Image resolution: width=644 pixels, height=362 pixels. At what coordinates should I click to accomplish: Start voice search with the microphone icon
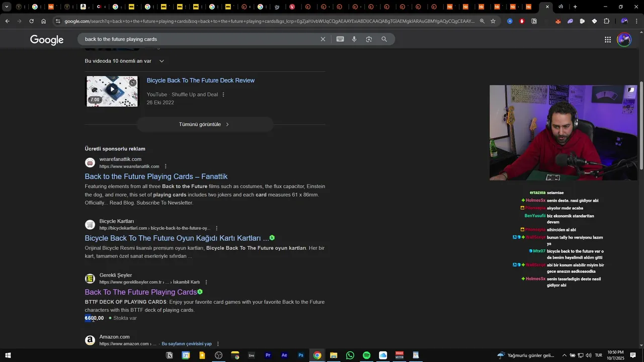[354, 39]
